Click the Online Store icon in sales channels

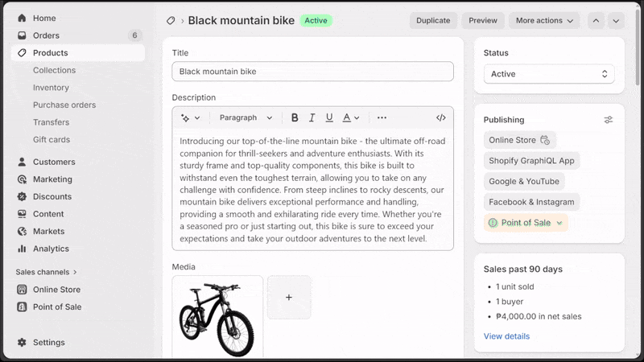click(22, 290)
